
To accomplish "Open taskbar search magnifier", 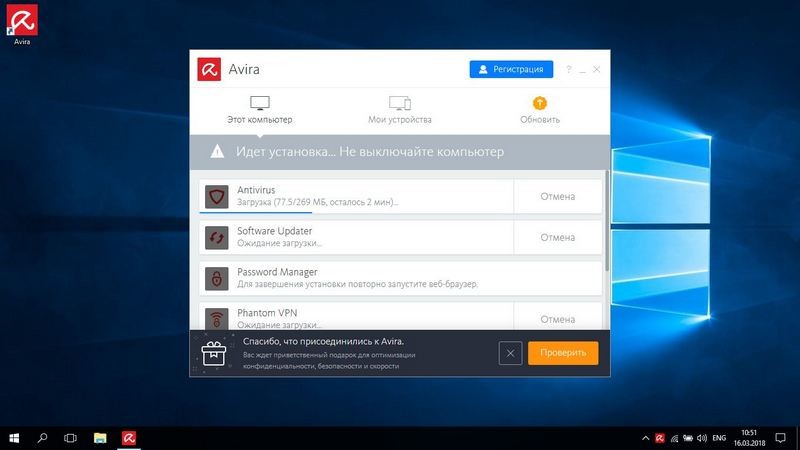I will click(42, 438).
